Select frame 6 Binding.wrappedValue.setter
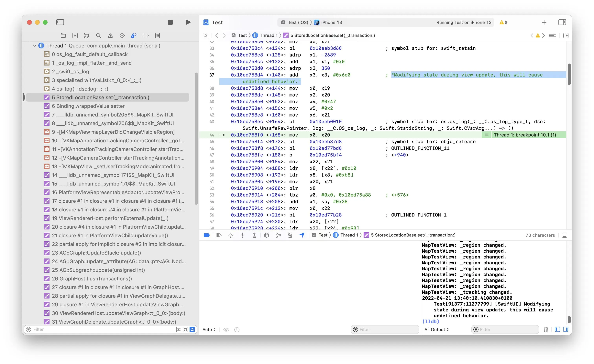The height and width of the screenshot is (364, 594). click(x=88, y=106)
